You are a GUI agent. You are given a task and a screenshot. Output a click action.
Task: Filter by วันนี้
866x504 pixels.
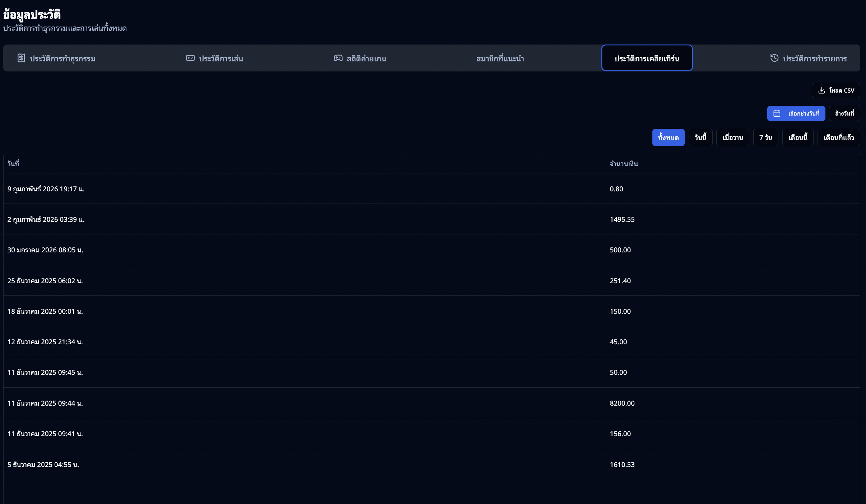[700, 137]
